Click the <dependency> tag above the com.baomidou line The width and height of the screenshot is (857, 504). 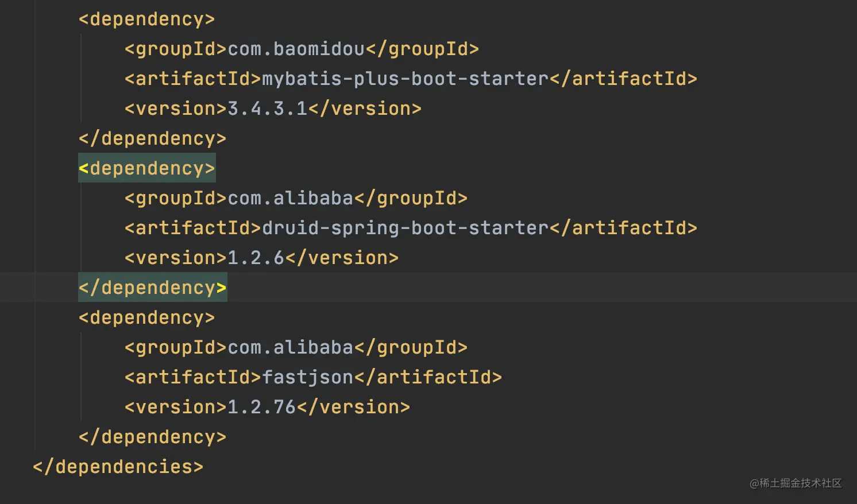point(147,19)
